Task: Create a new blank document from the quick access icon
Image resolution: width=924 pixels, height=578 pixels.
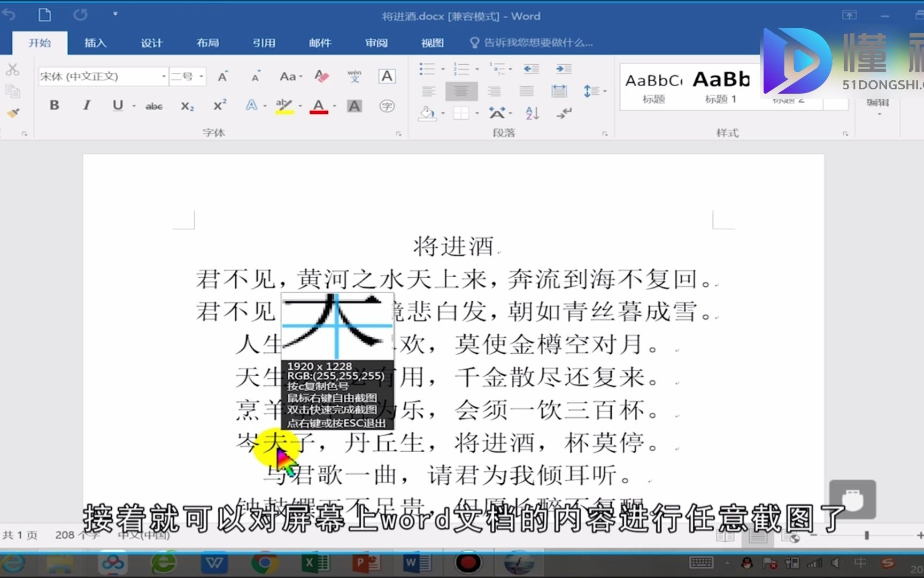Action: 45,14
